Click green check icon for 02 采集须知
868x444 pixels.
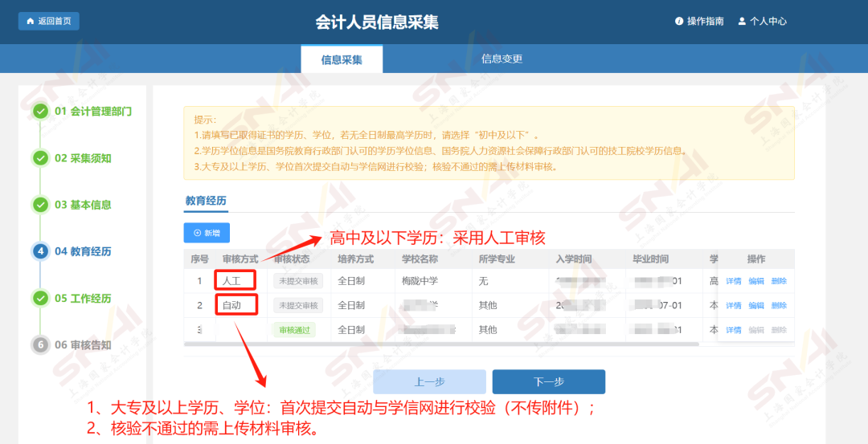(x=40, y=158)
